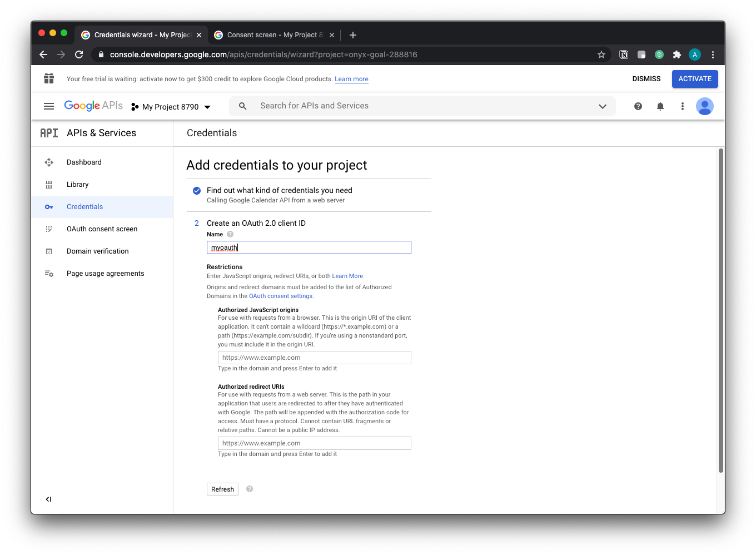Viewport: 756px width, 555px height.
Task: Collapse the left sidebar panel
Action: 49,499
